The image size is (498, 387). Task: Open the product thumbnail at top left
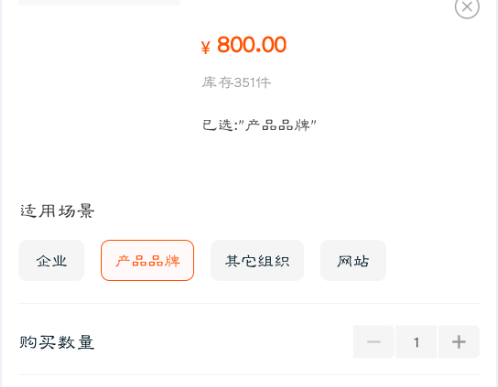(99, 2)
